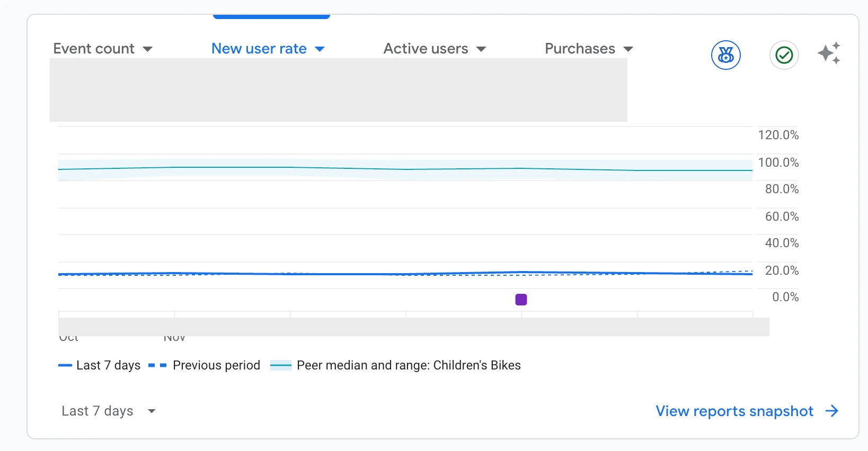The width and height of the screenshot is (868, 451).
Task: Open the sparkle Insights icon
Action: 829,53
